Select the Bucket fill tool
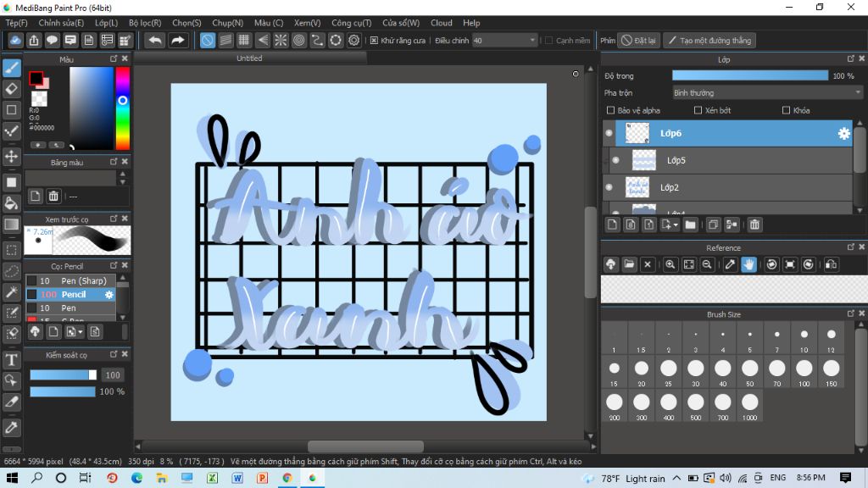 pyautogui.click(x=12, y=203)
